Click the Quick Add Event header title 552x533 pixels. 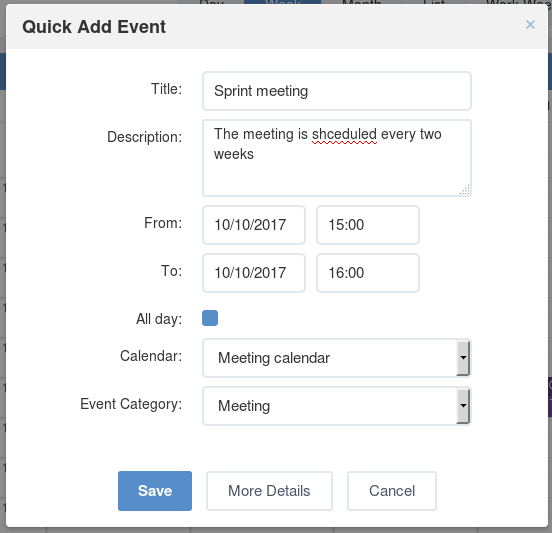click(x=94, y=27)
